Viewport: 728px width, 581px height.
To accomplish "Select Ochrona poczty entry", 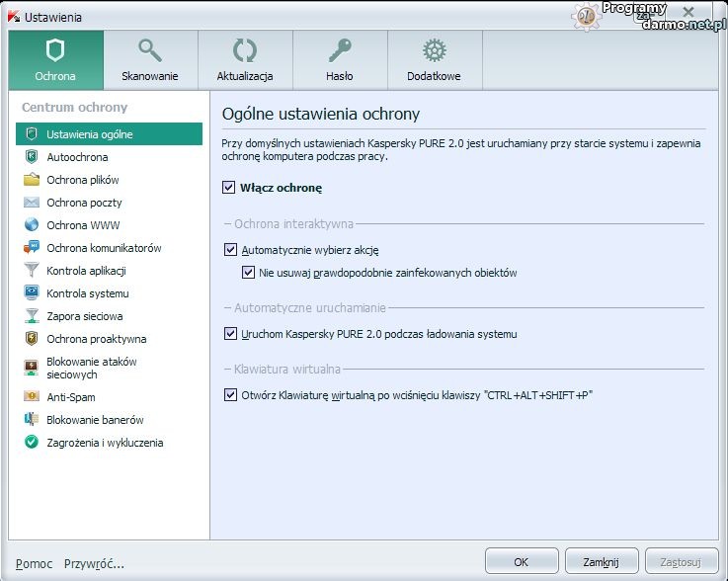I will (x=109, y=203).
